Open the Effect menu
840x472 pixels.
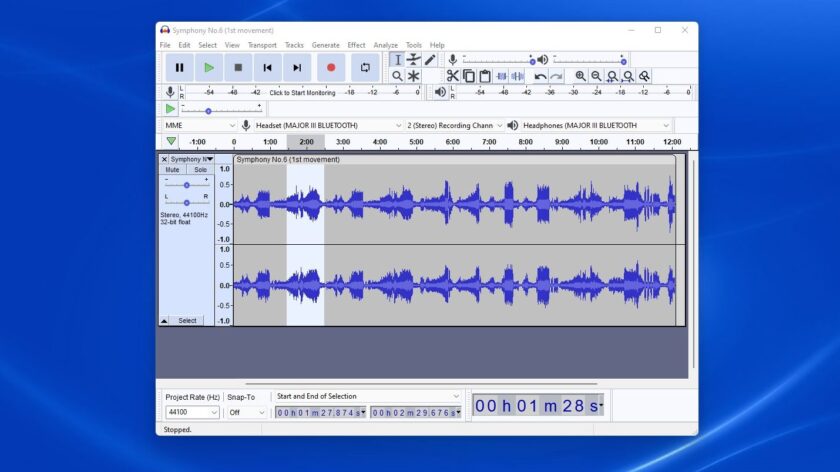[356, 45]
